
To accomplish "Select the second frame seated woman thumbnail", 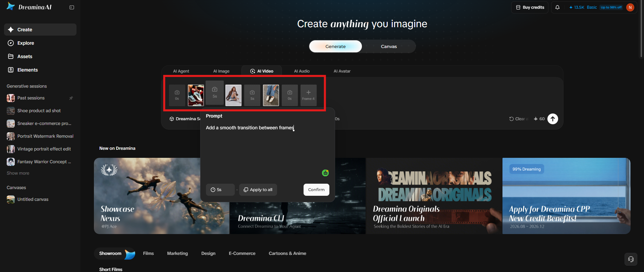I will coord(233,95).
